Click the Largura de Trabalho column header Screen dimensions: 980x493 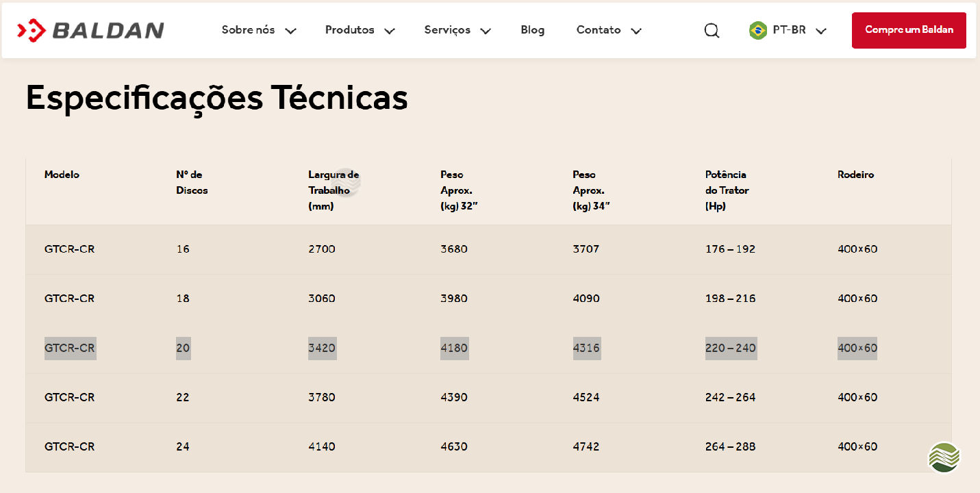tap(334, 190)
